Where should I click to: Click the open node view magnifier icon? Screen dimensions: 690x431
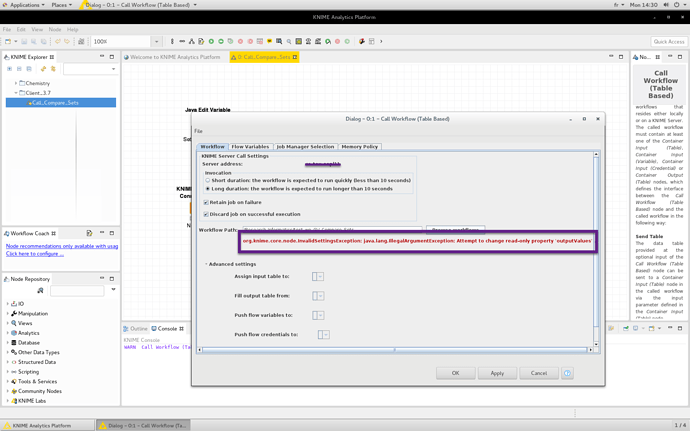tap(289, 41)
